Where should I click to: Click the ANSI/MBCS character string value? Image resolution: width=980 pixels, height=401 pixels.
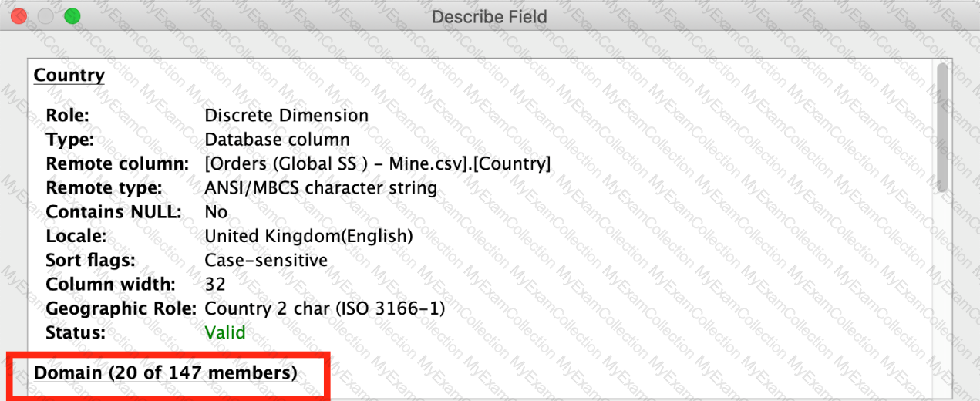point(320,187)
